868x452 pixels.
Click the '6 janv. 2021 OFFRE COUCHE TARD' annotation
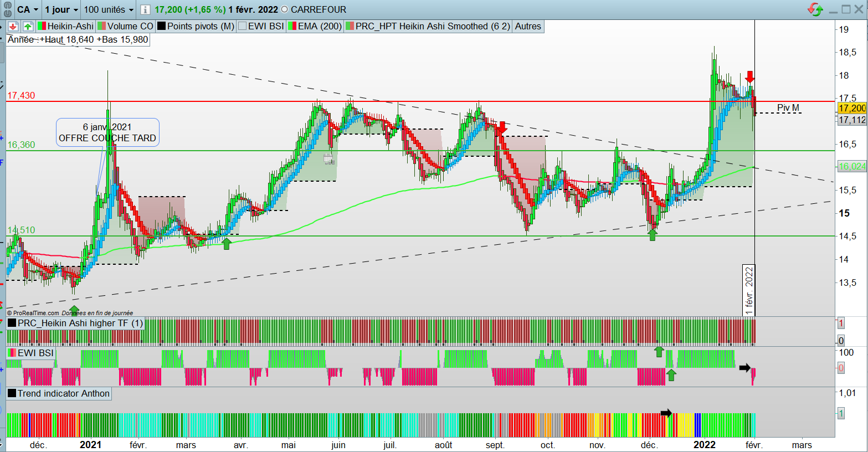[x=107, y=132]
